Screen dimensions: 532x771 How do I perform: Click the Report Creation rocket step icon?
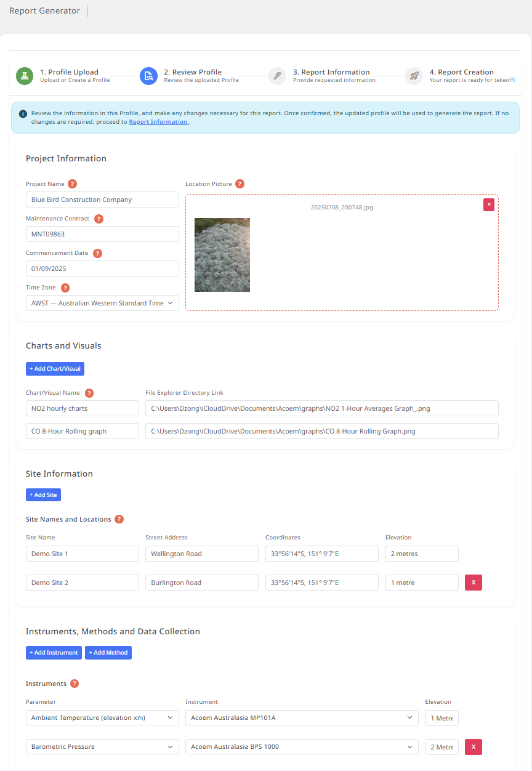(414, 76)
